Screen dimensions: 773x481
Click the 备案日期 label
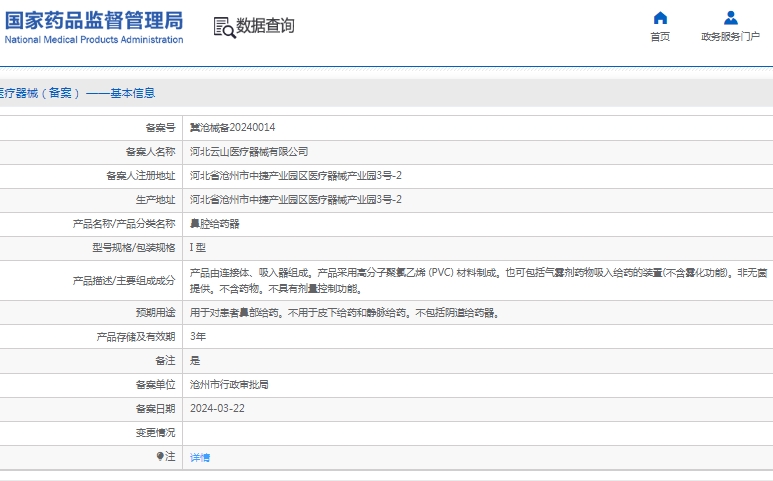155,409
